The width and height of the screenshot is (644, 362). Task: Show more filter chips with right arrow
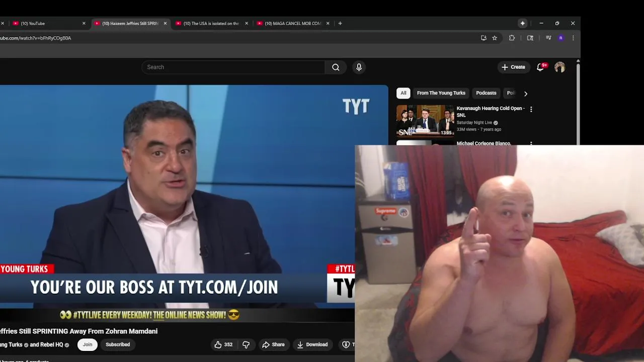[526, 94]
